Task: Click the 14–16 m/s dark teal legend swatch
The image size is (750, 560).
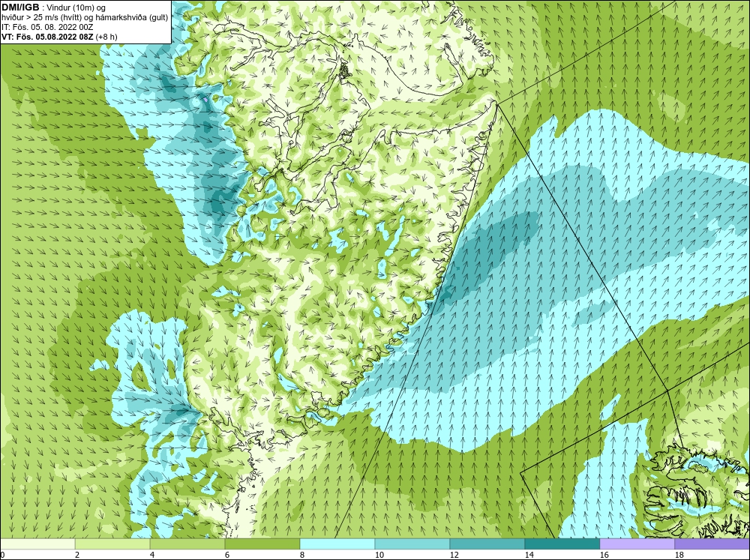Action: point(562,544)
